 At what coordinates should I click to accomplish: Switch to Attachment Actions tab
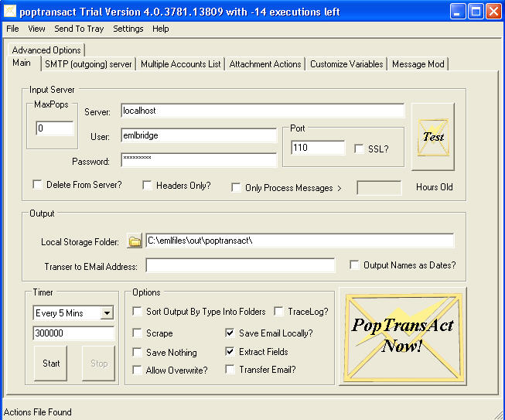point(264,64)
